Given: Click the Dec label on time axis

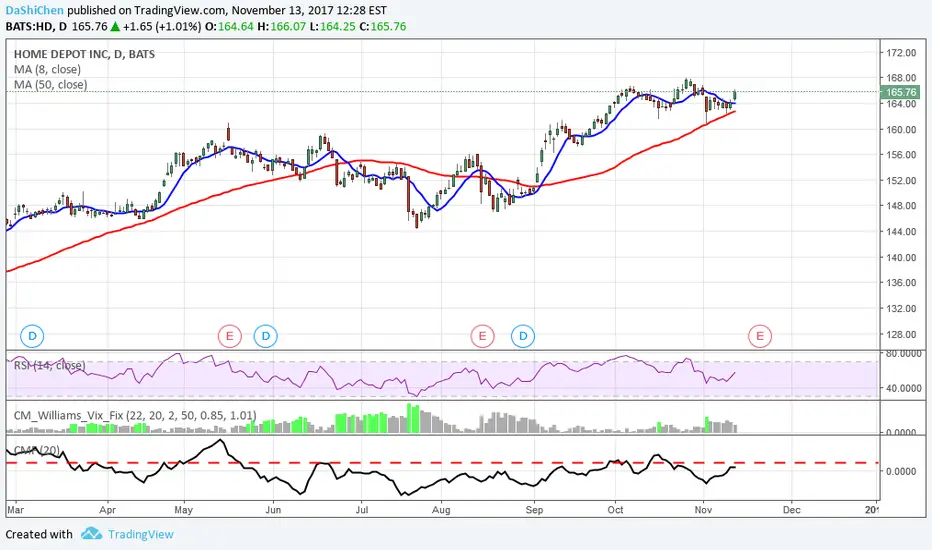Looking at the screenshot, I should (x=791, y=510).
